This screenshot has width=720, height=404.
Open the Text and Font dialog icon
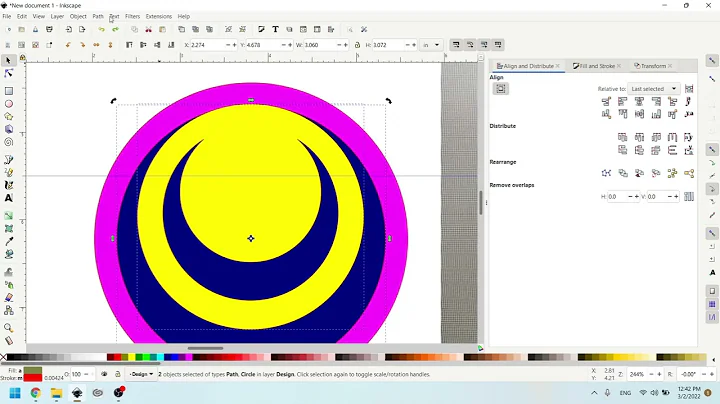[x=275, y=29]
